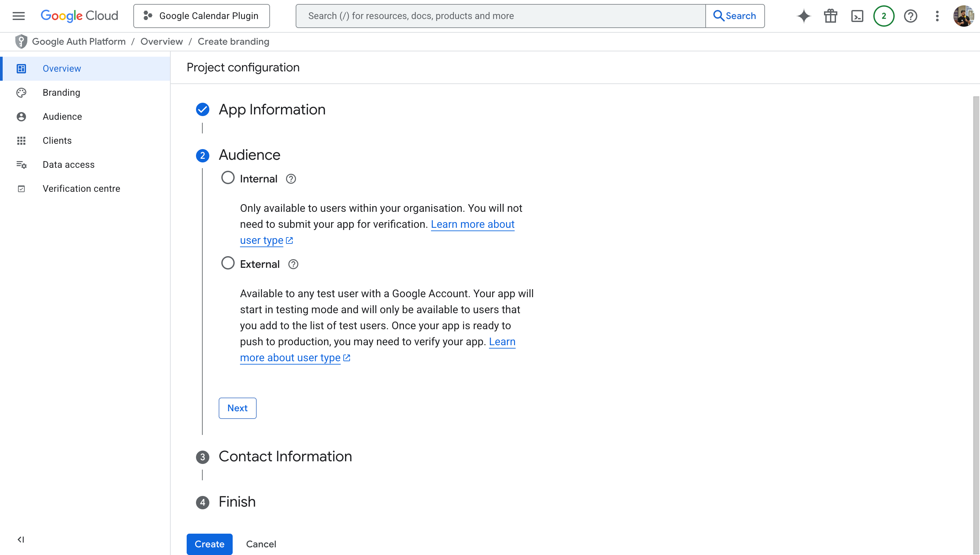
Task: Open the free trial gift icon
Action: (x=830, y=16)
